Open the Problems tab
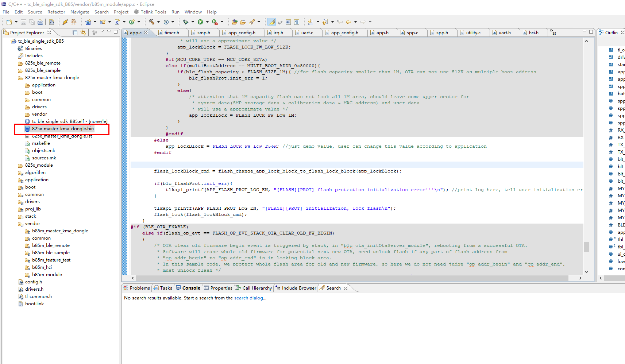 (x=136, y=288)
